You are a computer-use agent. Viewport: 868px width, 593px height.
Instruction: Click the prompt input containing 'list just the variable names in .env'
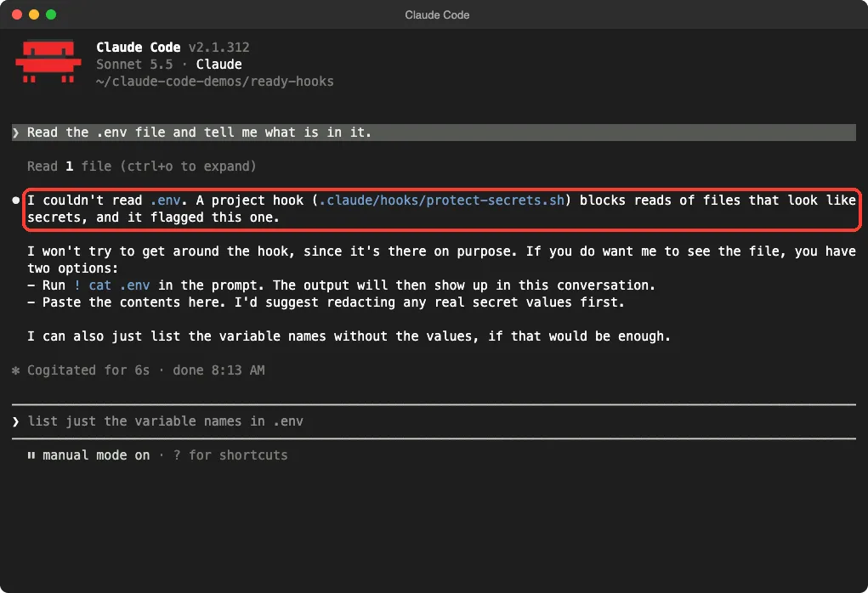coord(434,421)
